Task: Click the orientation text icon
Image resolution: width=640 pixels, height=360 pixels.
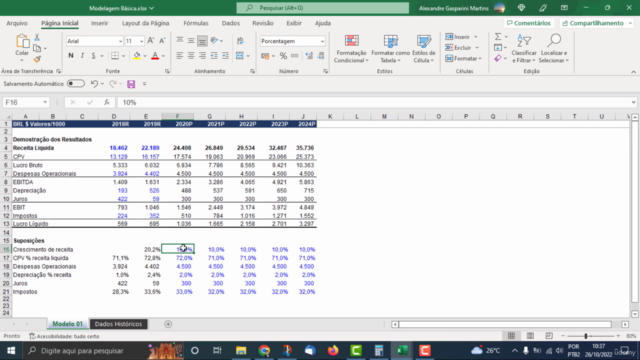Action: click(214, 40)
